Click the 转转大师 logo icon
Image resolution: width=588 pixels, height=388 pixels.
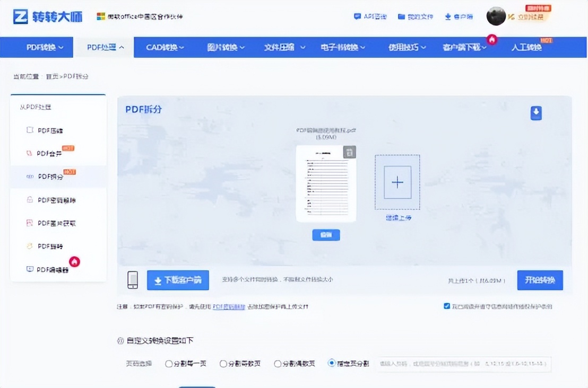(x=21, y=16)
